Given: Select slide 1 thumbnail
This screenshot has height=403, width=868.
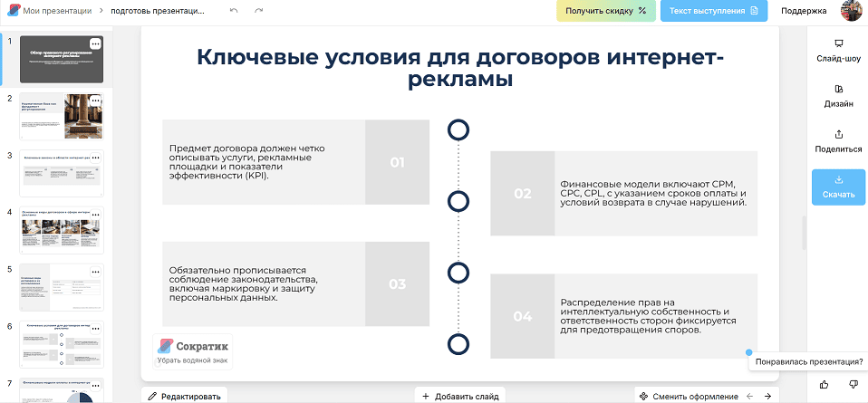Looking at the screenshot, I should (x=62, y=59).
